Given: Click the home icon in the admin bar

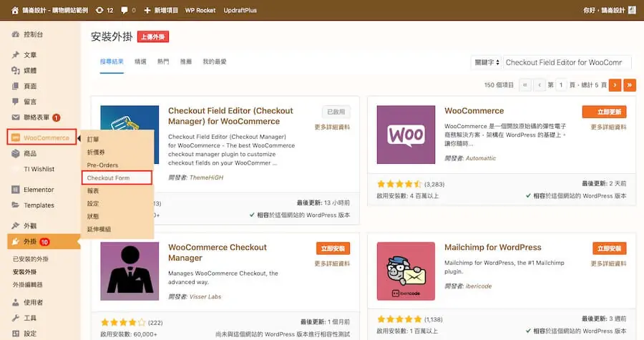Looking at the screenshot, I should click(15, 10).
